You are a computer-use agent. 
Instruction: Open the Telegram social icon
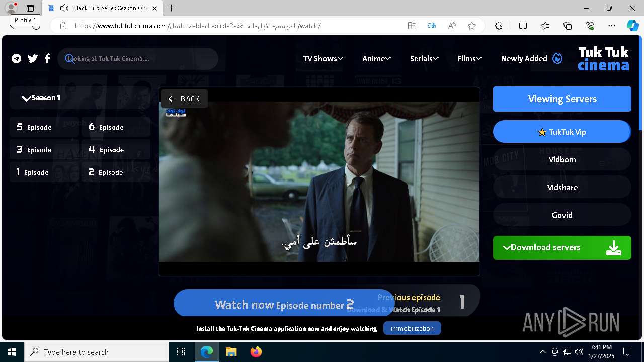pos(17,59)
